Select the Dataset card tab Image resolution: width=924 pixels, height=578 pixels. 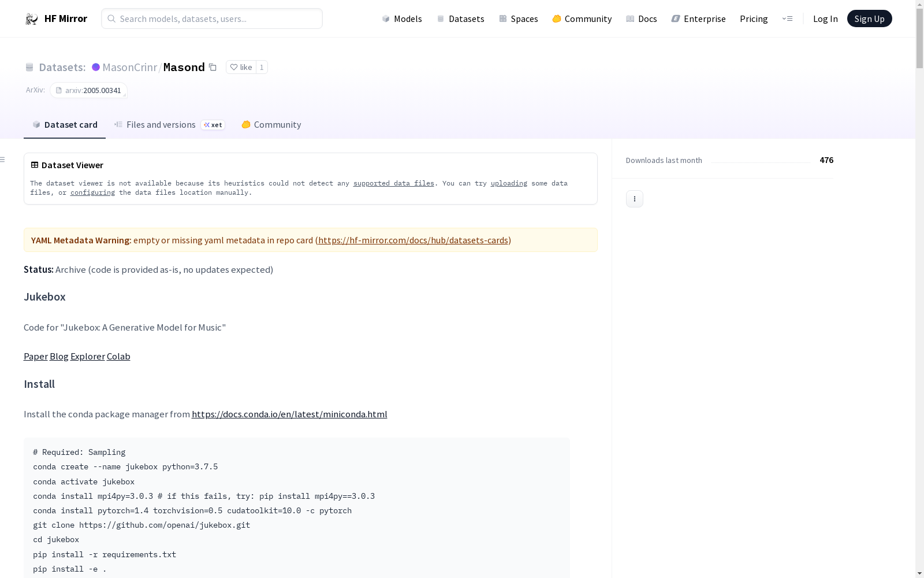pyautogui.click(x=65, y=125)
